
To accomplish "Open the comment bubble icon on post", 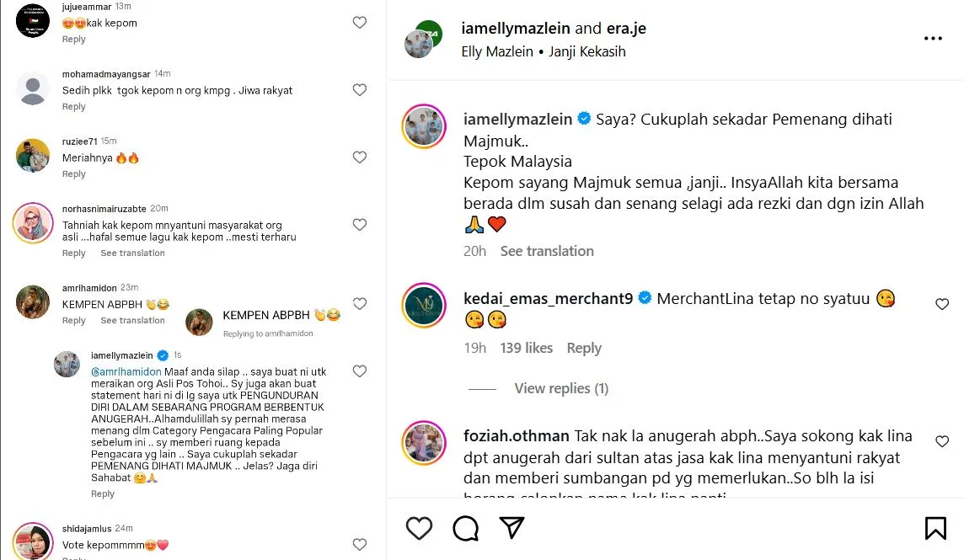I will tap(465, 528).
